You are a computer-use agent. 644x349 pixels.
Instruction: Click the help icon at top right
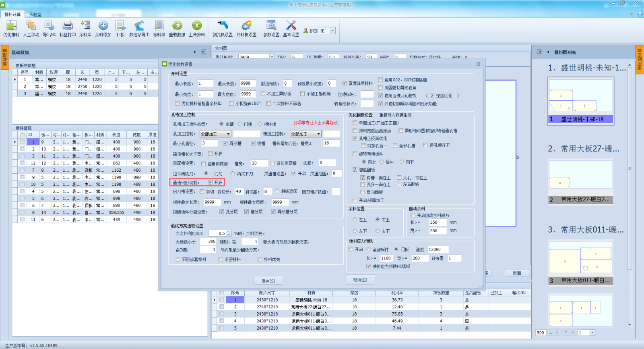[640, 14]
